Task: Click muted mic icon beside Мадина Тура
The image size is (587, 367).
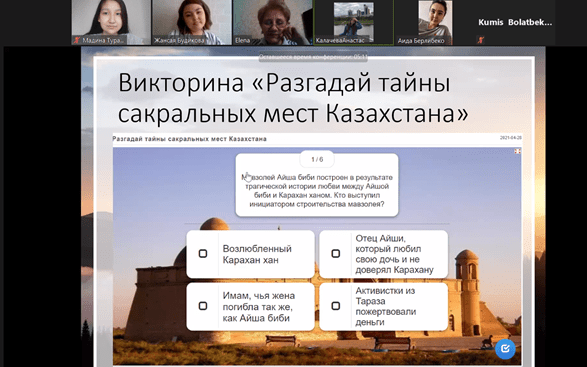Action: pyautogui.click(x=77, y=40)
